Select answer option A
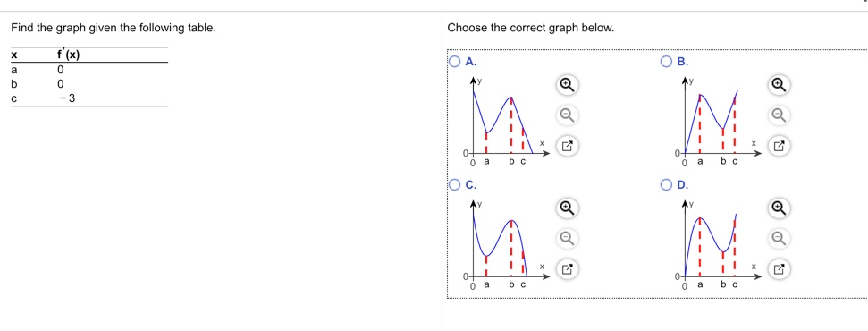The image size is (868, 331). pyautogui.click(x=454, y=62)
